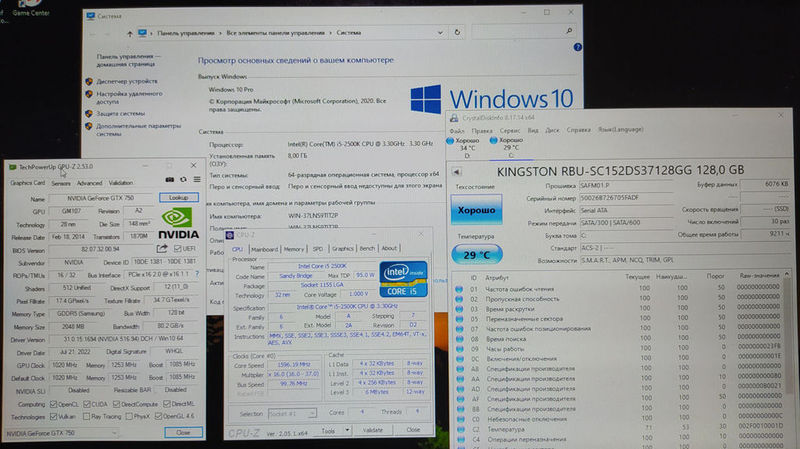The image size is (800, 449).
Task: Click the Bus Interface question mark in GPU-Z
Action: coord(197,274)
